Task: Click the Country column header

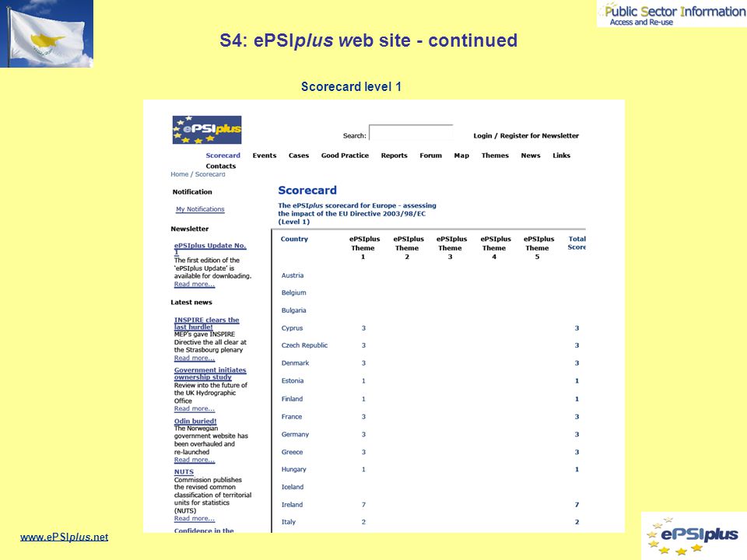Action: 294,239
